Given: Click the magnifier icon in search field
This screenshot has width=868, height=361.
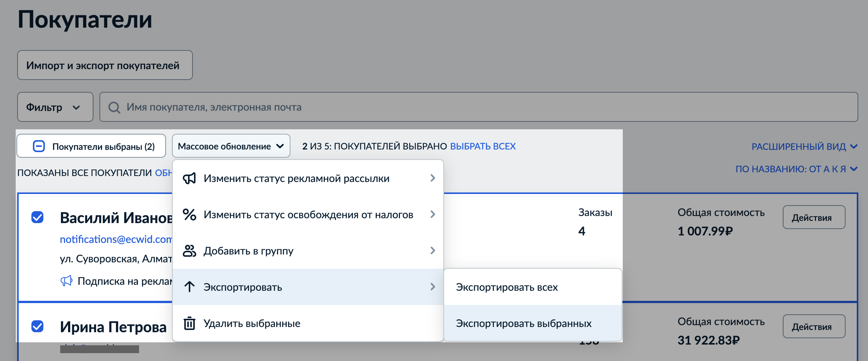Looking at the screenshot, I should [x=114, y=108].
